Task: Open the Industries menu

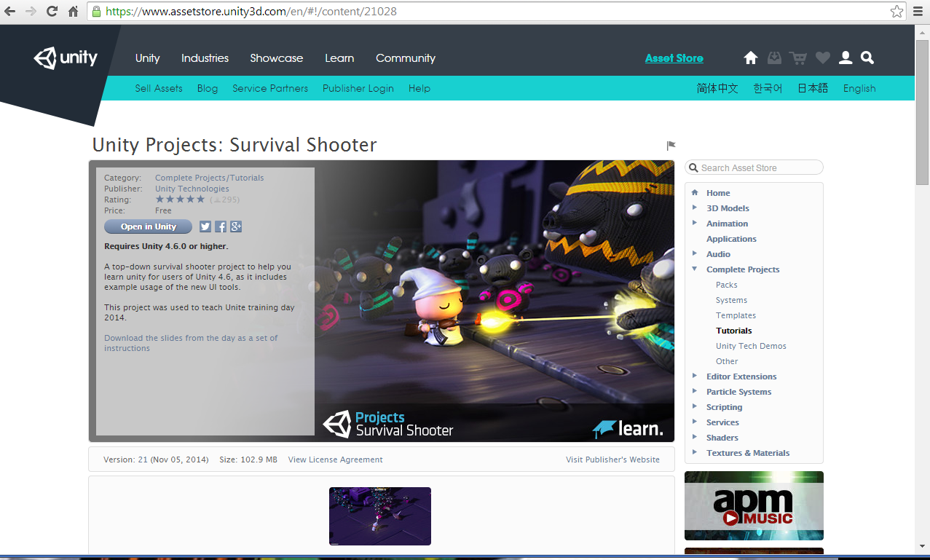Action: pyautogui.click(x=205, y=58)
